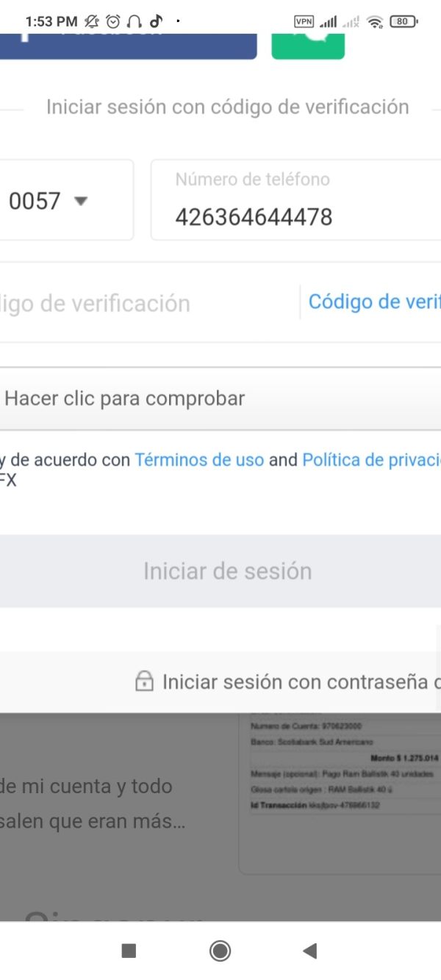
Task: Tap the padlock icon for password login
Action: point(144,681)
